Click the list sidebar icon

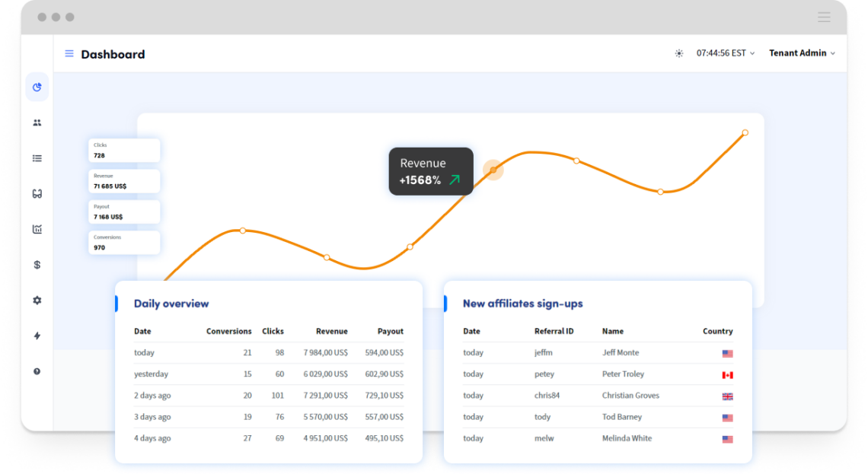[37, 158]
